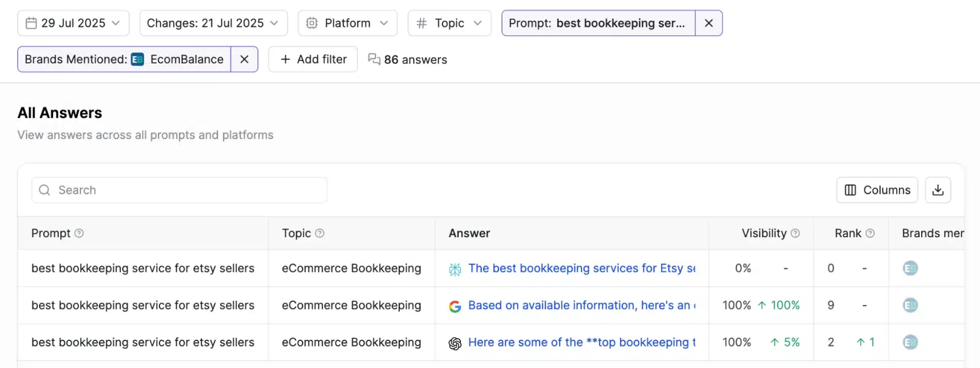Click the green up-arrow 100% visibility change

tap(779, 305)
